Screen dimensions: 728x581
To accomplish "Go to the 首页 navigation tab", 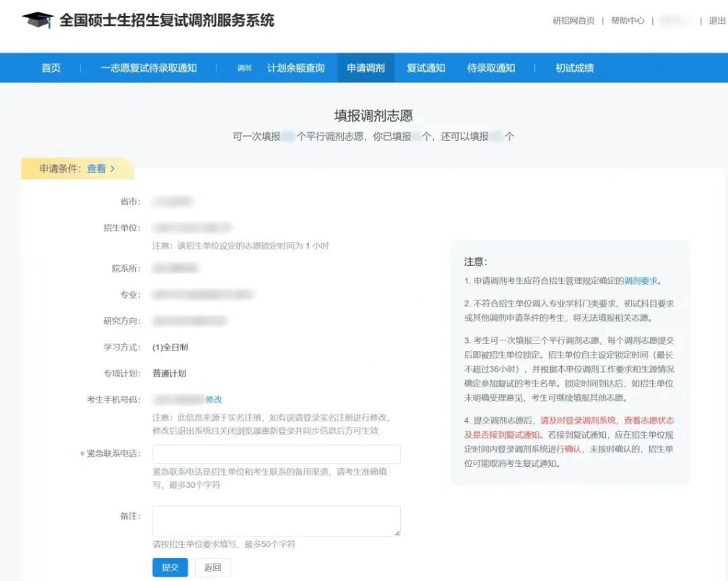I will pos(51,68).
